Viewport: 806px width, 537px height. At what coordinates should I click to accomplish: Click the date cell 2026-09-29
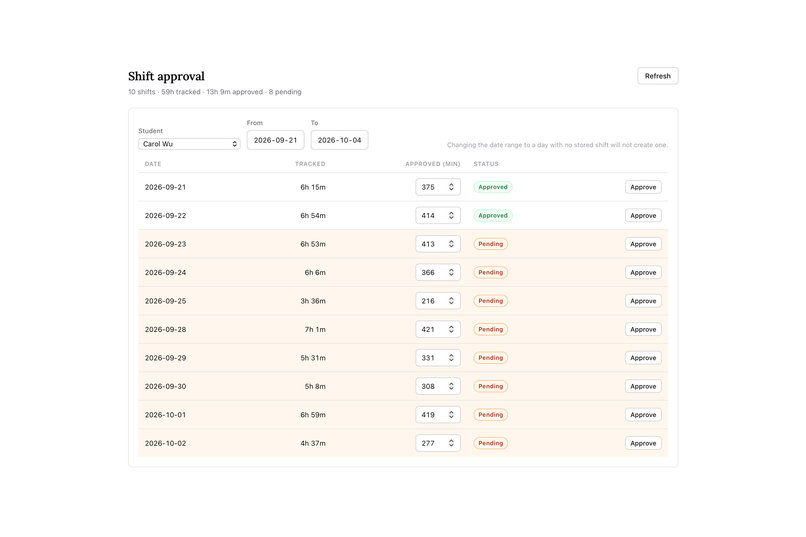(x=166, y=358)
